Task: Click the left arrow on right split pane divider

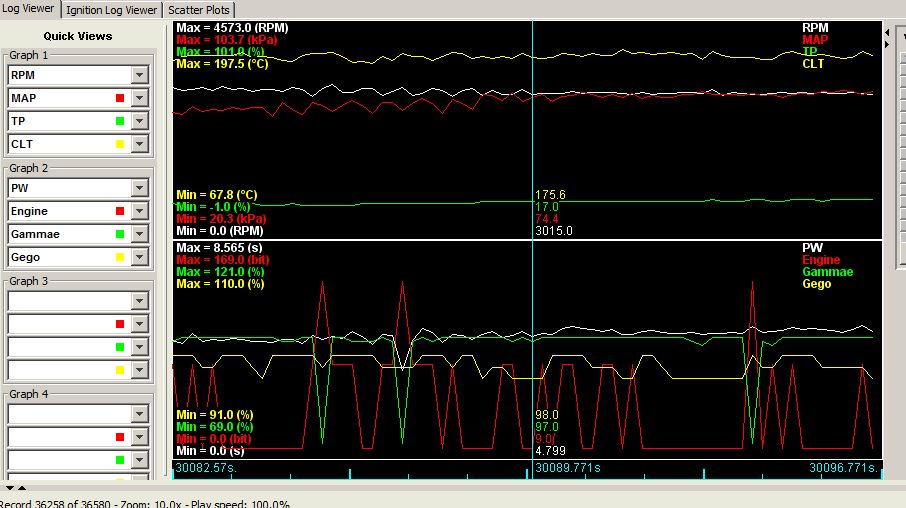Action: tap(887, 31)
